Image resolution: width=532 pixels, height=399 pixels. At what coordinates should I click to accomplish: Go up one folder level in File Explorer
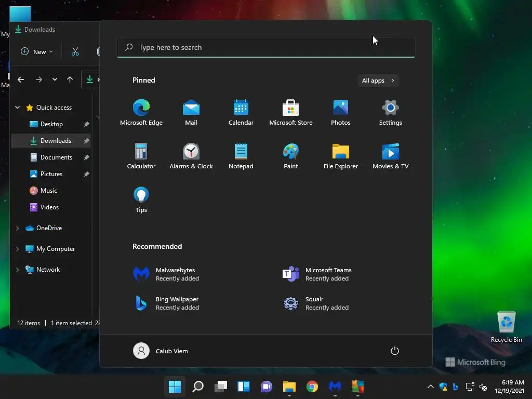[x=70, y=79]
